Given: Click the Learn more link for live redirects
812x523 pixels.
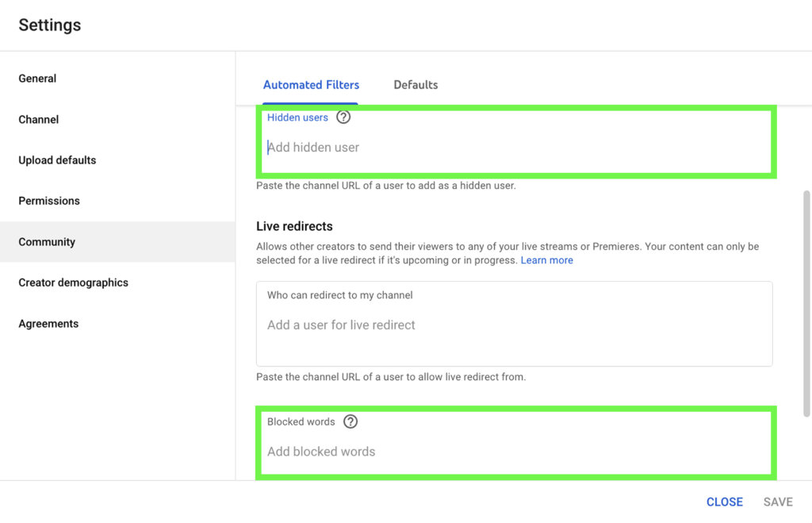Looking at the screenshot, I should (x=546, y=260).
